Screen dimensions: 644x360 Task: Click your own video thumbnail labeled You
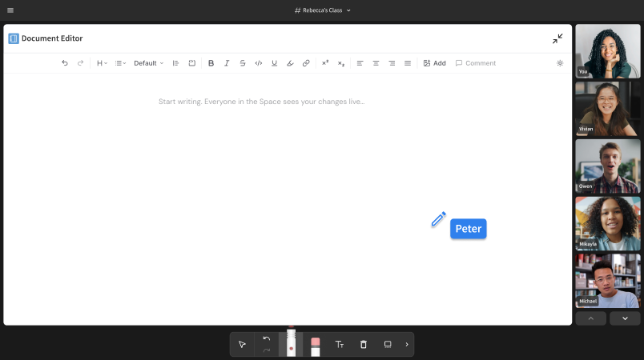608,51
